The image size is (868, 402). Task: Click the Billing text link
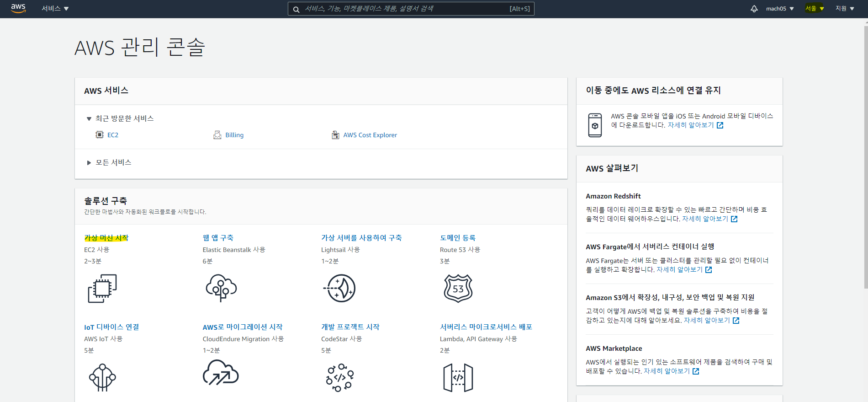234,135
